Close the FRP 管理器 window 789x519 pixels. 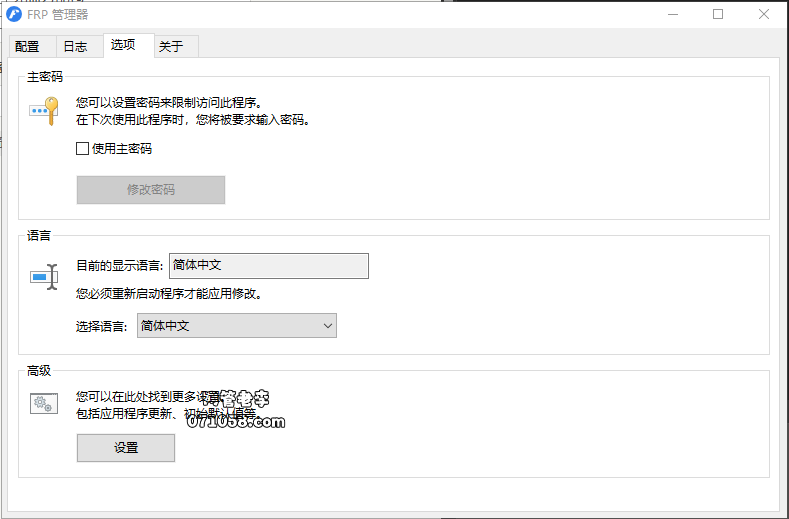tap(764, 15)
